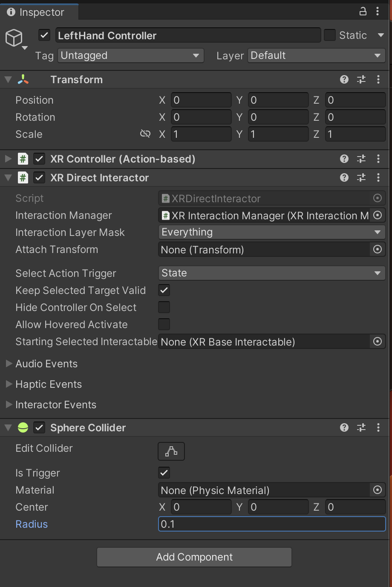Screen dimensions: 392x587
Task: Open Sphere Collider help reference
Action: 344,427
